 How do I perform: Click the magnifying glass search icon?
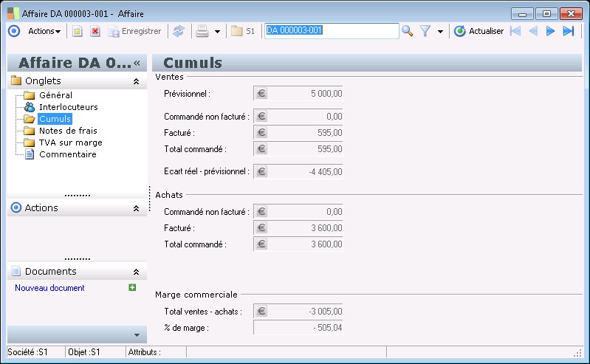coord(407,31)
